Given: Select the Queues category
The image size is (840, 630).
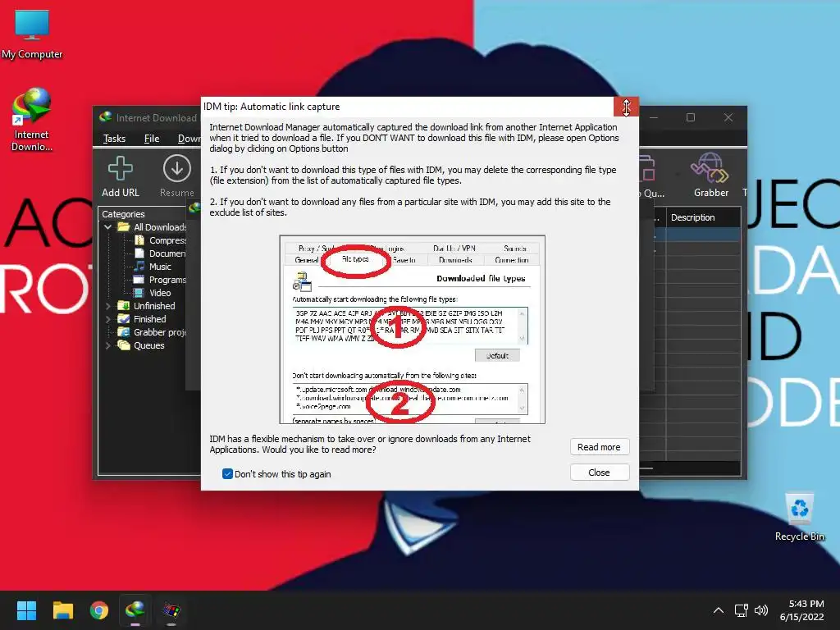Looking at the screenshot, I should coord(149,345).
